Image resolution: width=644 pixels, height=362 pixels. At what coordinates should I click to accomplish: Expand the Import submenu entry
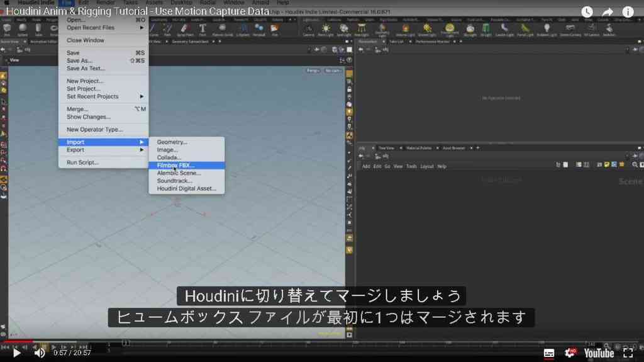click(x=104, y=142)
